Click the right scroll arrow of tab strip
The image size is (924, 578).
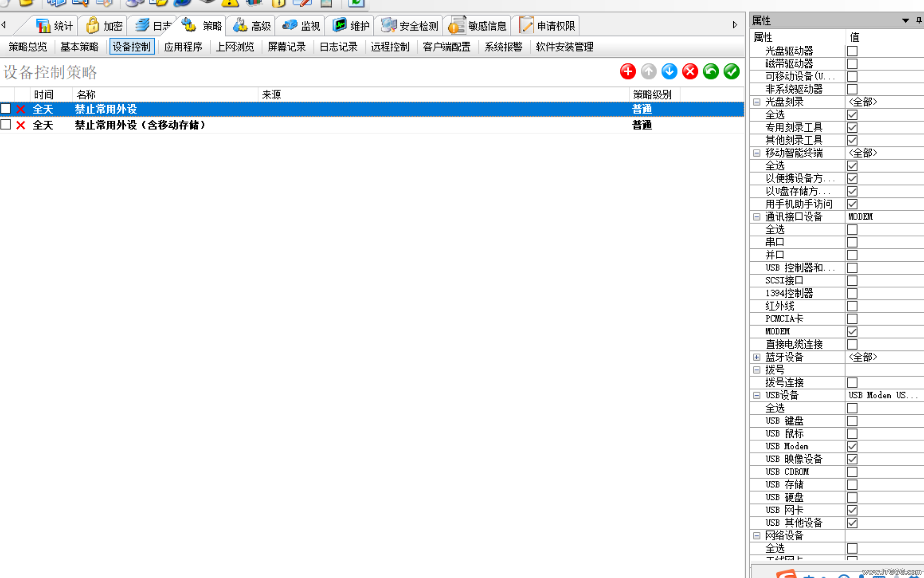pos(735,25)
